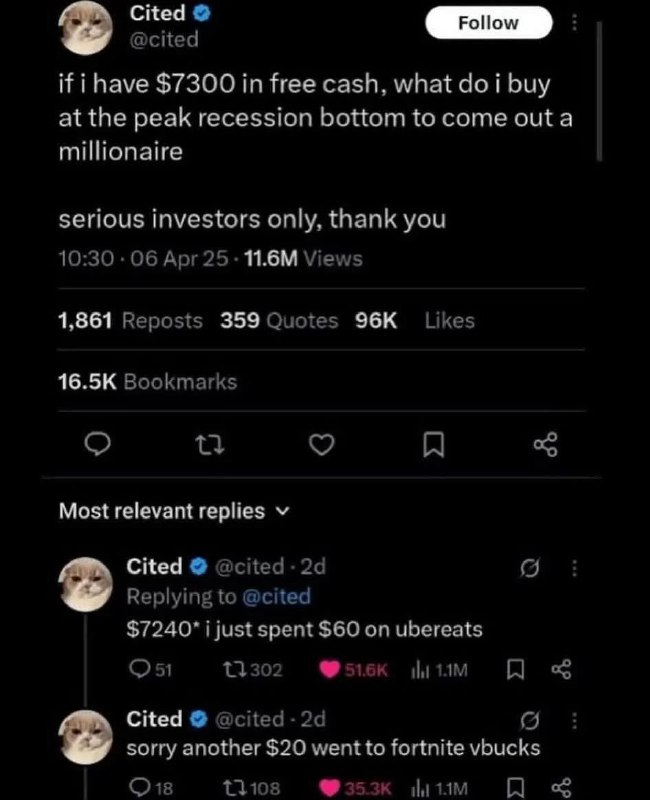Bookmark the ubereats reply

(515, 669)
